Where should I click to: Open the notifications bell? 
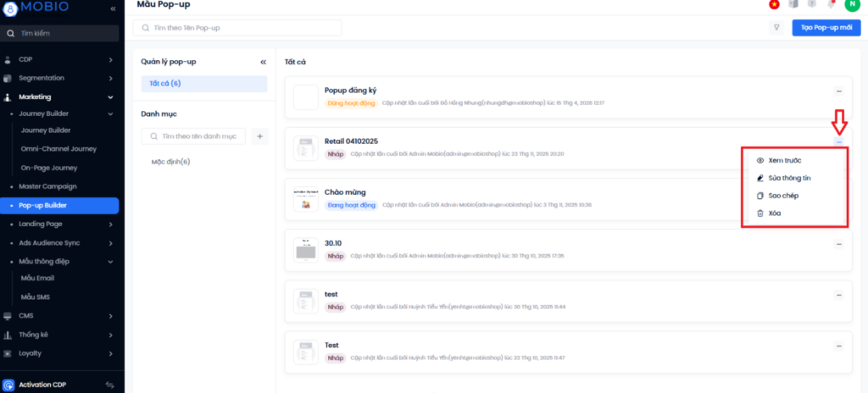831,4
